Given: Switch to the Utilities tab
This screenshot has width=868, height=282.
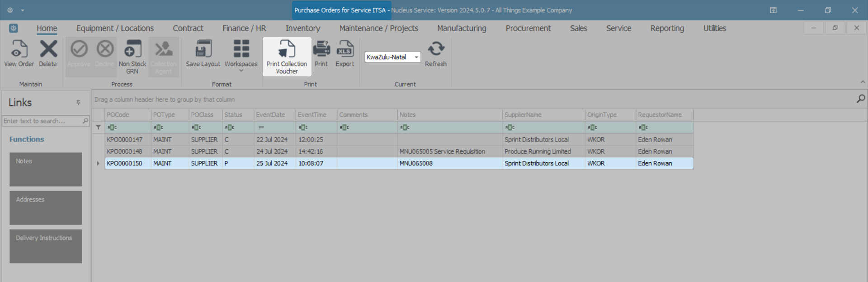Looking at the screenshot, I should (x=714, y=28).
